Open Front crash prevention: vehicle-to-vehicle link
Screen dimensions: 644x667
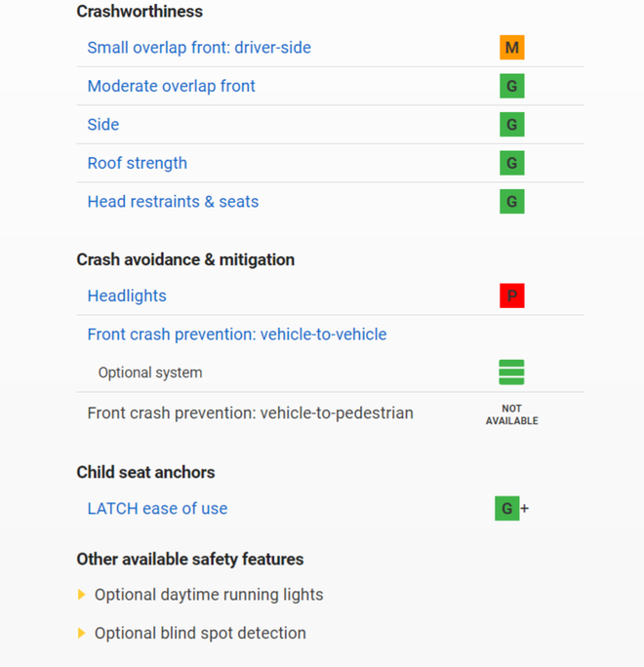click(x=237, y=334)
